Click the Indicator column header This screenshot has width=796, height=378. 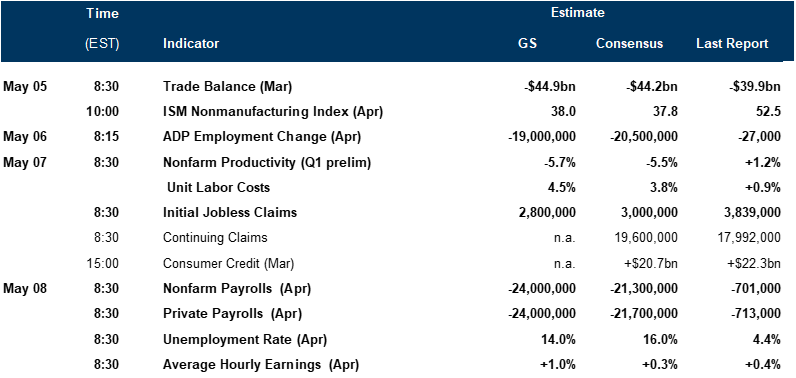tap(191, 44)
